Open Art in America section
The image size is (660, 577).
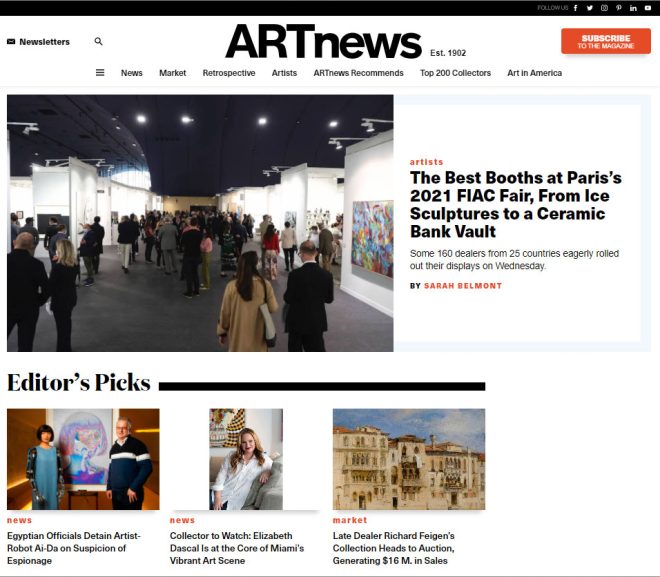click(x=535, y=73)
